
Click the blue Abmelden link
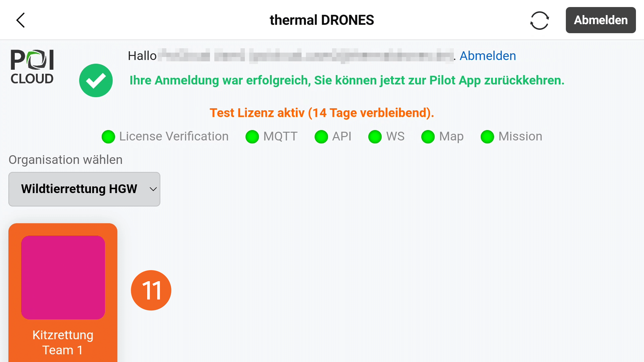[x=488, y=56]
